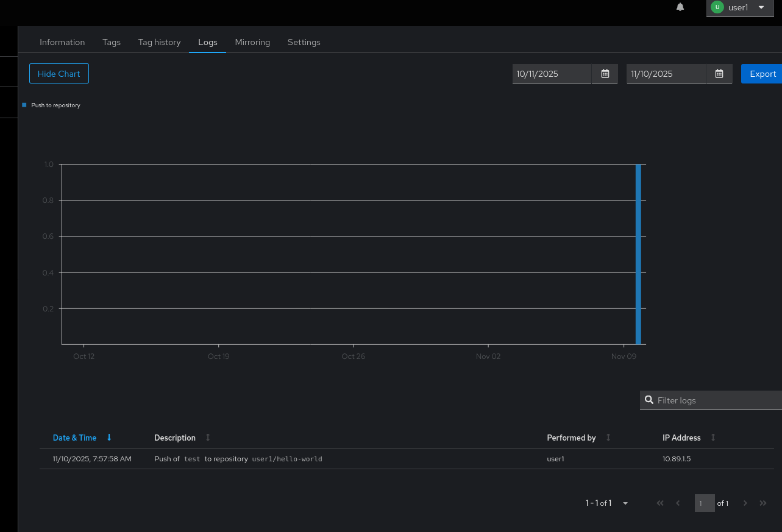Go to the previous page arrow
This screenshot has width=782, height=532.
678,503
